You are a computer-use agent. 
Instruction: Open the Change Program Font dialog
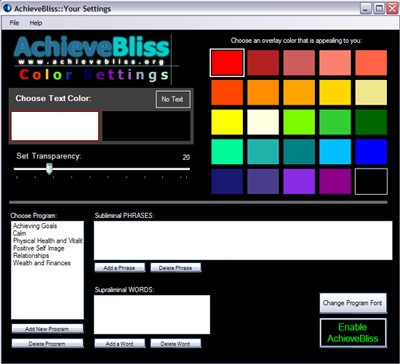[x=353, y=303]
